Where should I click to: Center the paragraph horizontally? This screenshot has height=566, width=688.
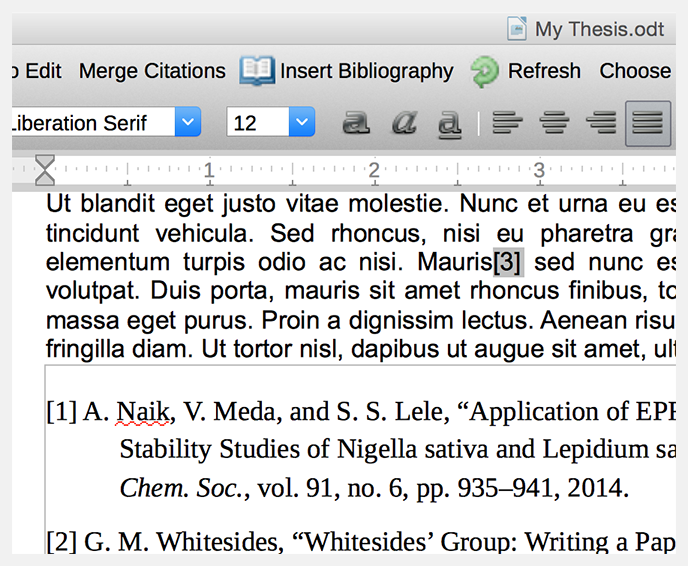(555, 123)
